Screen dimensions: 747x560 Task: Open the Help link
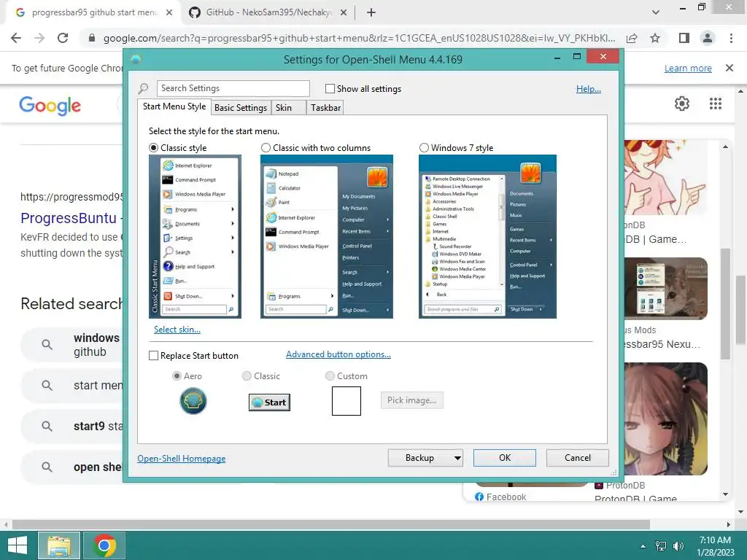point(589,89)
